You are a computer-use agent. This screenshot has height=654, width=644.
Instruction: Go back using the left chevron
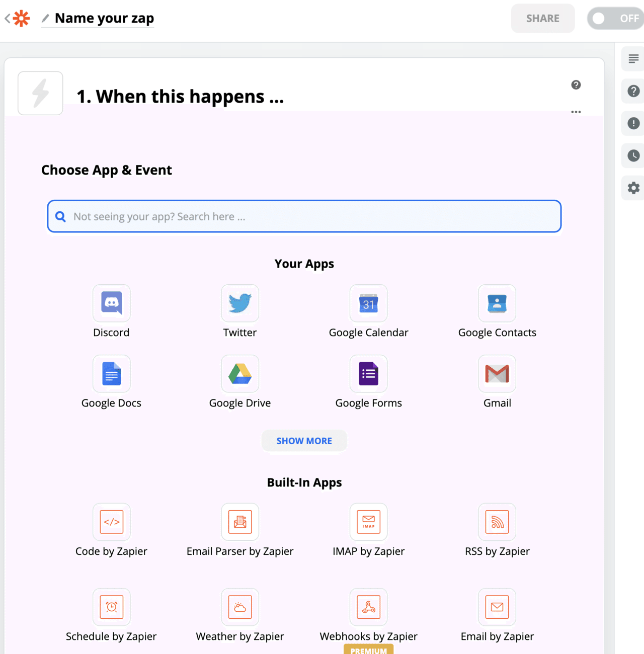point(7,19)
